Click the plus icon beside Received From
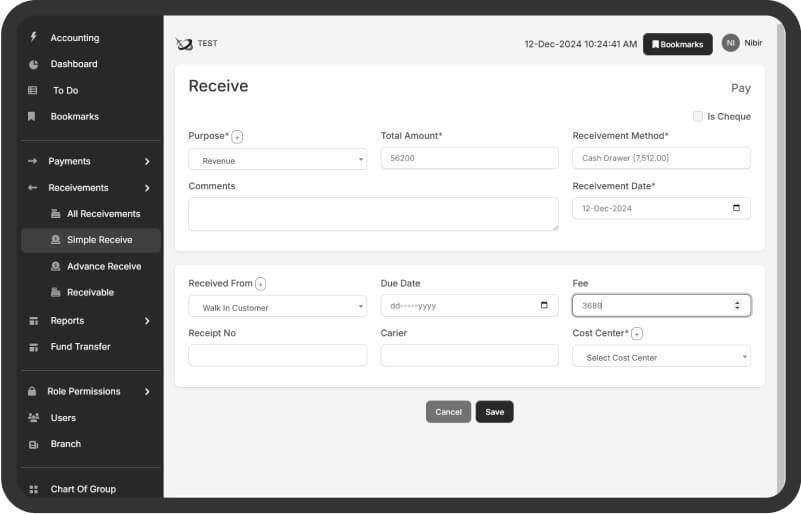 pos(260,284)
